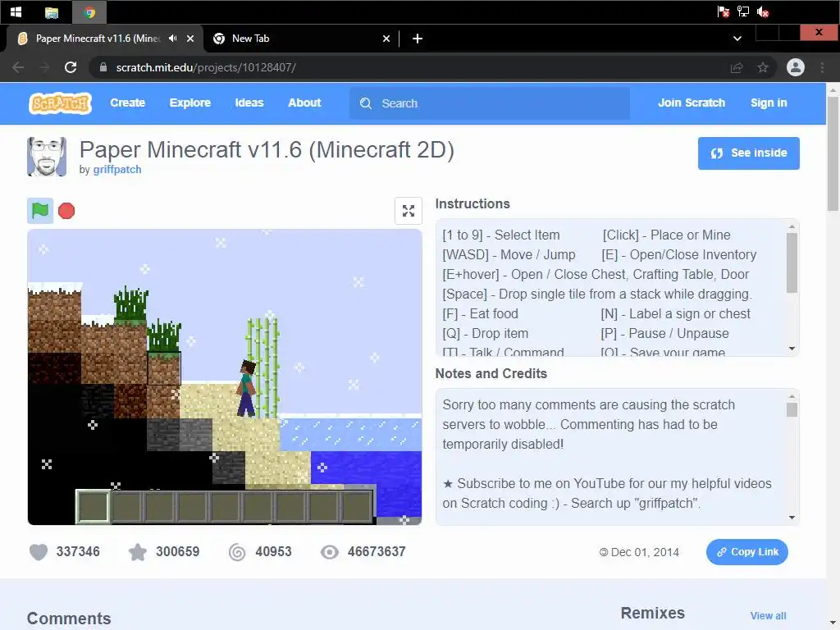840x630 pixels.
Task: Open File Explorer from the taskbar
Action: coord(52,12)
